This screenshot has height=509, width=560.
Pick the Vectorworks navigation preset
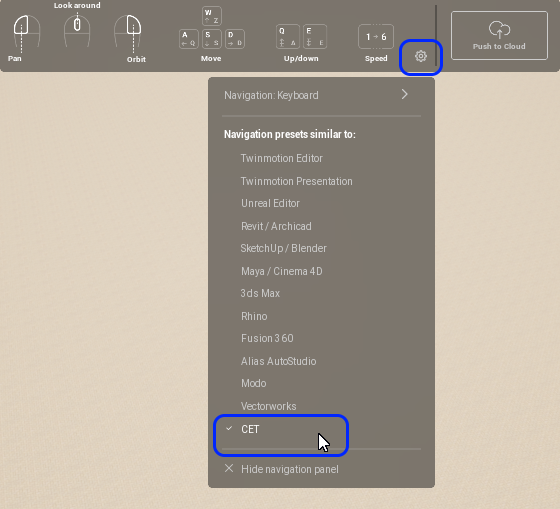268,406
